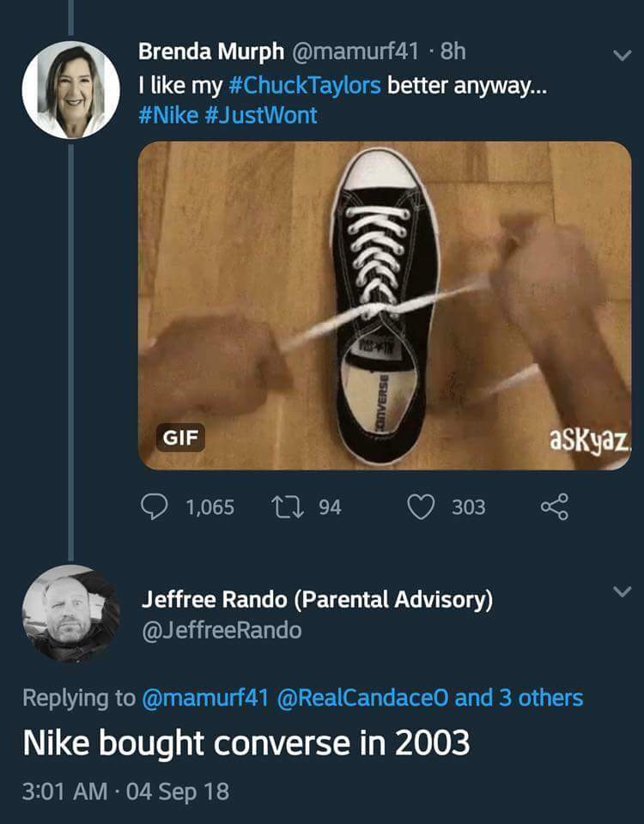This screenshot has height=824, width=644.
Task: Expand the chevron menu on Brenda's tweet
Action: 621,55
